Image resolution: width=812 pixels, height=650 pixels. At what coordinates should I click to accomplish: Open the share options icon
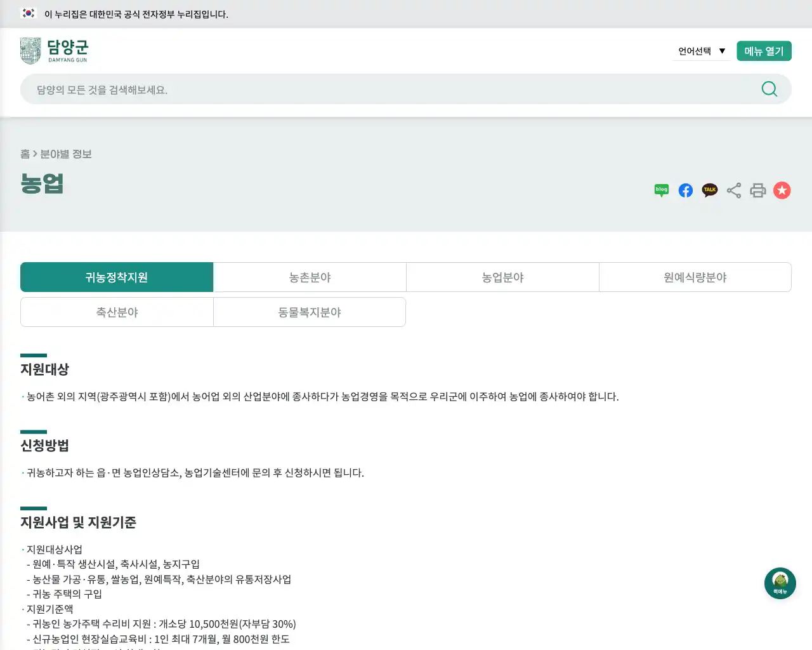[733, 190]
